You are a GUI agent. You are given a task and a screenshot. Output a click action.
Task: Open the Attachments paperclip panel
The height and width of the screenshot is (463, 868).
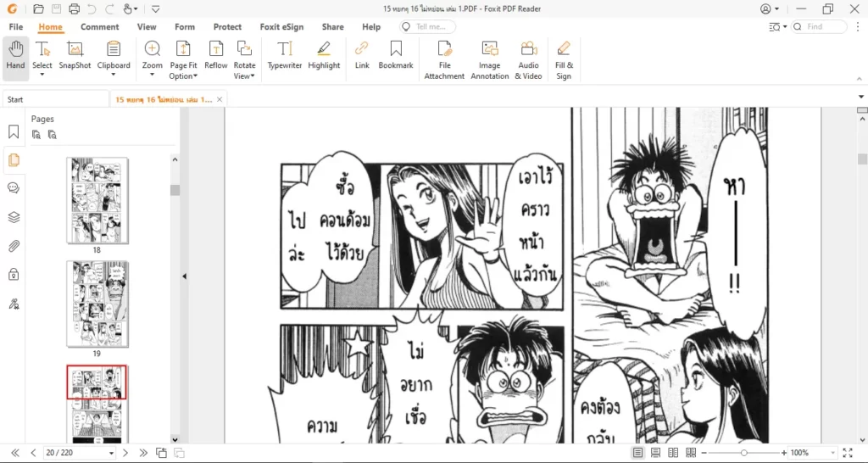[x=14, y=246]
